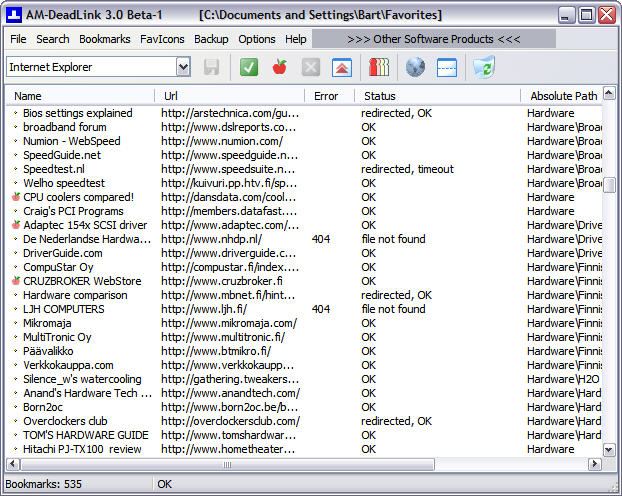Click the Other Software Products banner
Screen dimensions: 622x496
[434, 39]
